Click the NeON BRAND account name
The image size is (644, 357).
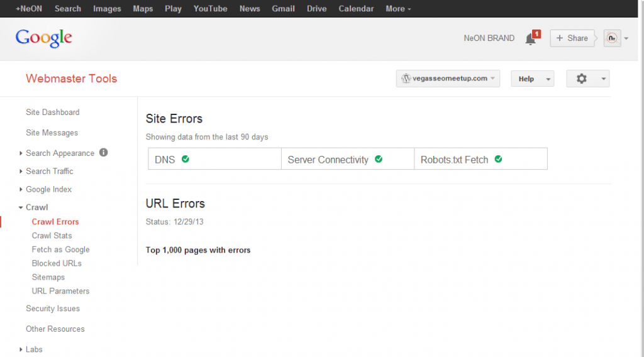point(489,38)
